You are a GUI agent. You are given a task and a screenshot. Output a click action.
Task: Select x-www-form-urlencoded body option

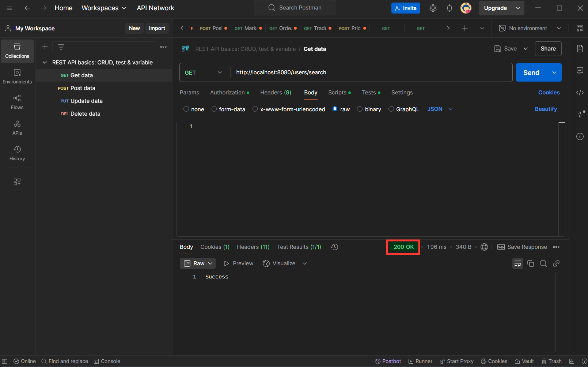pos(255,109)
